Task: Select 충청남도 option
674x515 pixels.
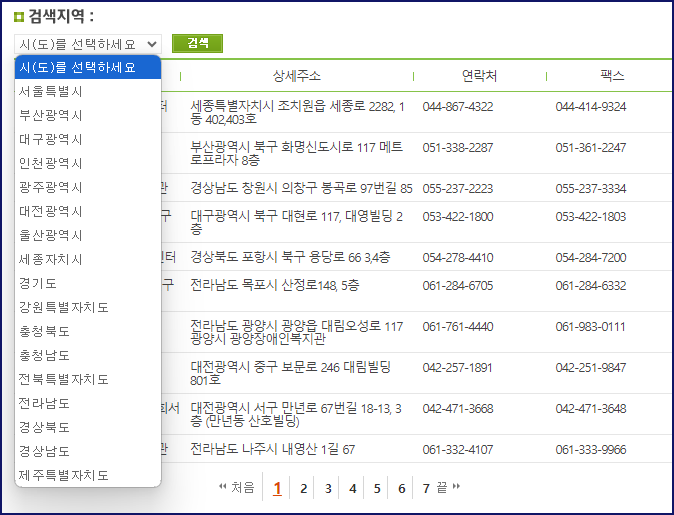Action: (x=88, y=356)
